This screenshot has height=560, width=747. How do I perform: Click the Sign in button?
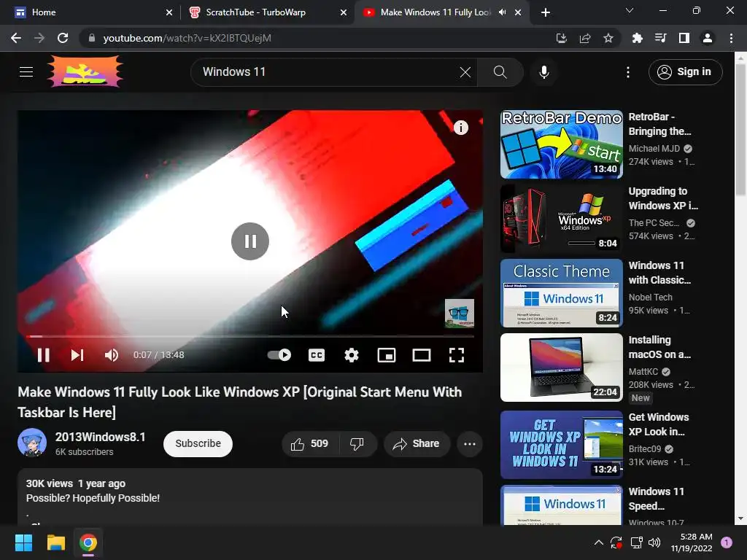click(x=685, y=72)
